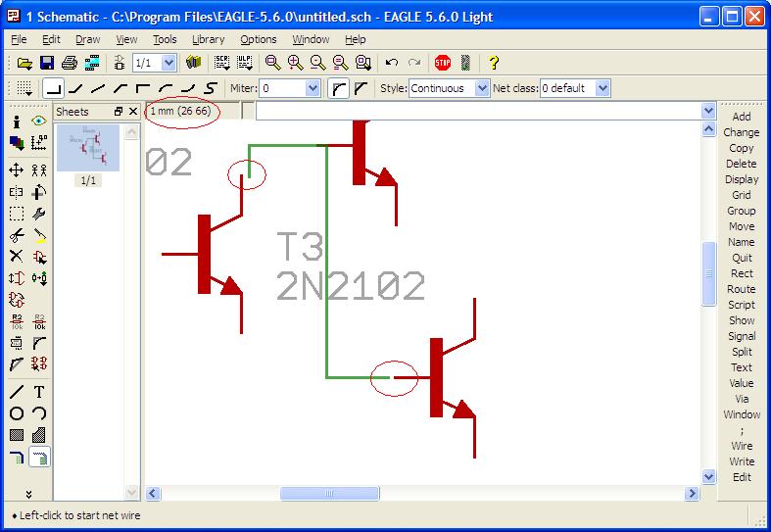Click the Zoom select area icon
The image size is (771, 532).
point(362,63)
